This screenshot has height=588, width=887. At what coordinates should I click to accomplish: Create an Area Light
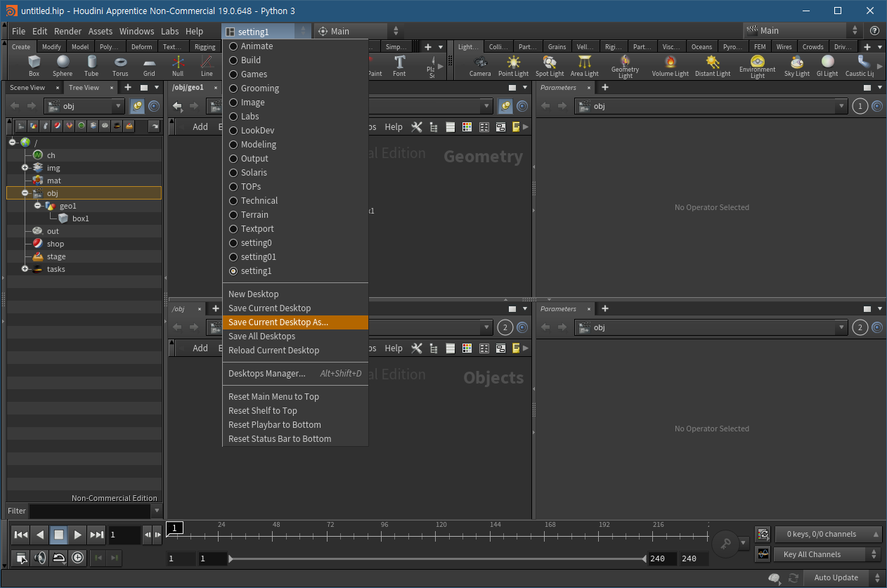click(x=585, y=66)
